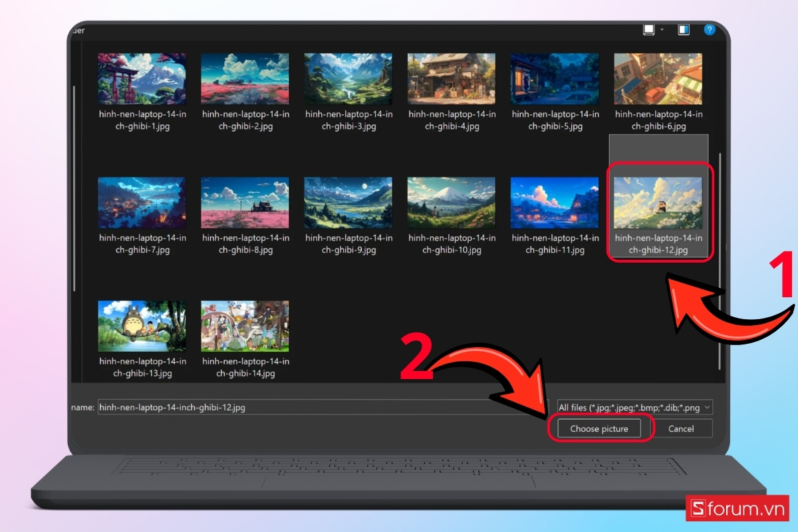This screenshot has width=798, height=532.
Task: Click the left navigation pane scrollbar
Action: 74,188
